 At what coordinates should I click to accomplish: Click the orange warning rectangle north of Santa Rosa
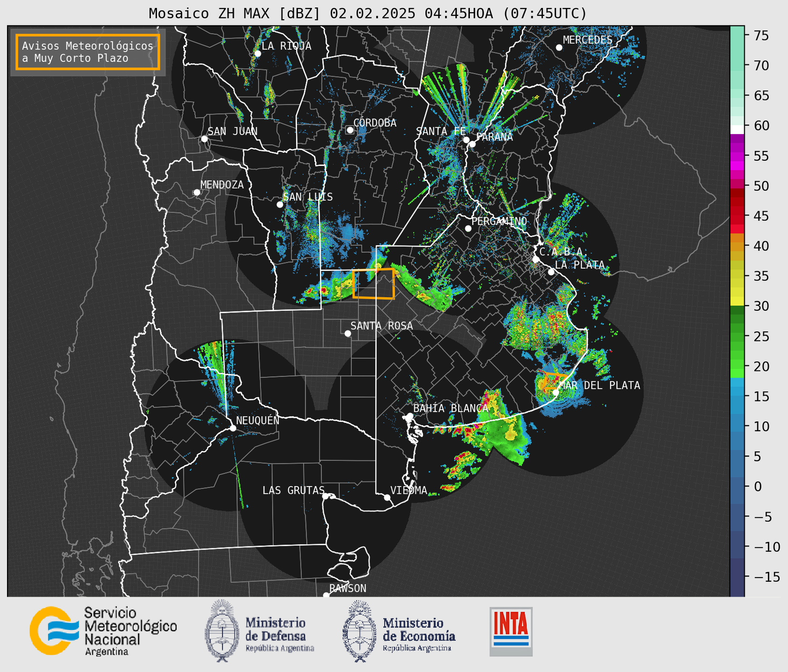pos(374,284)
